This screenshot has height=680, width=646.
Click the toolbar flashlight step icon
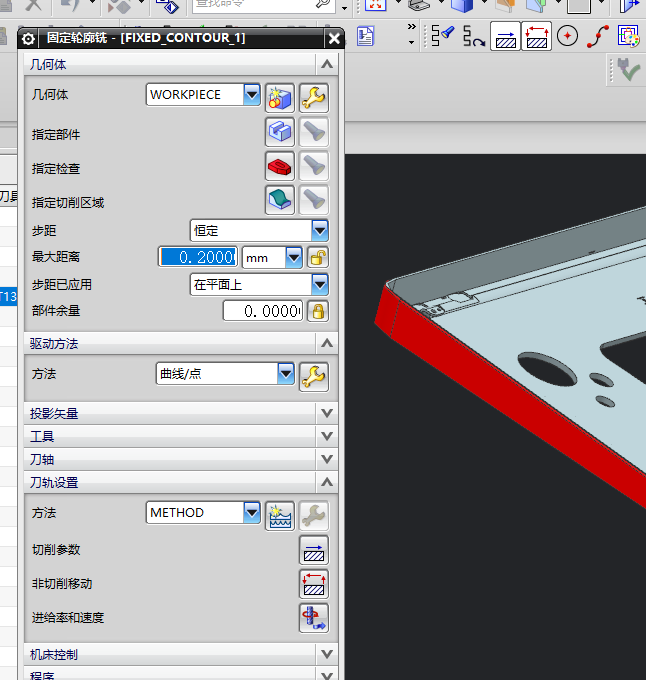click(443, 36)
